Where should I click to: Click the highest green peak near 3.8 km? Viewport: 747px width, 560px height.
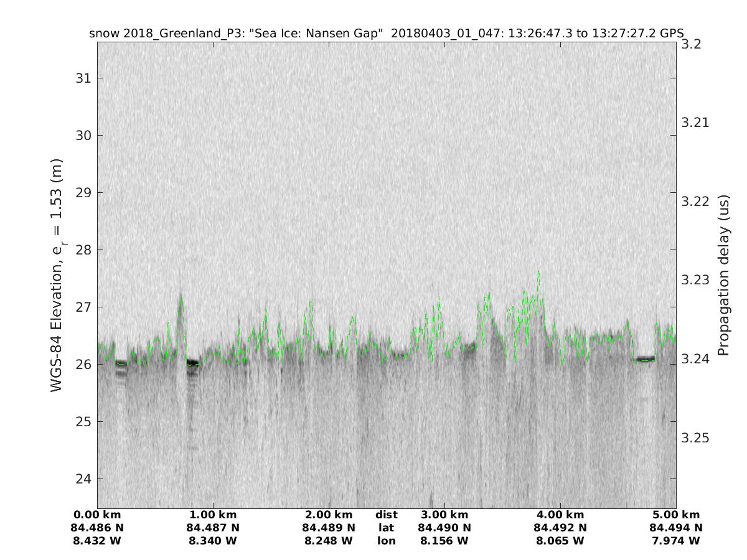[538, 271]
